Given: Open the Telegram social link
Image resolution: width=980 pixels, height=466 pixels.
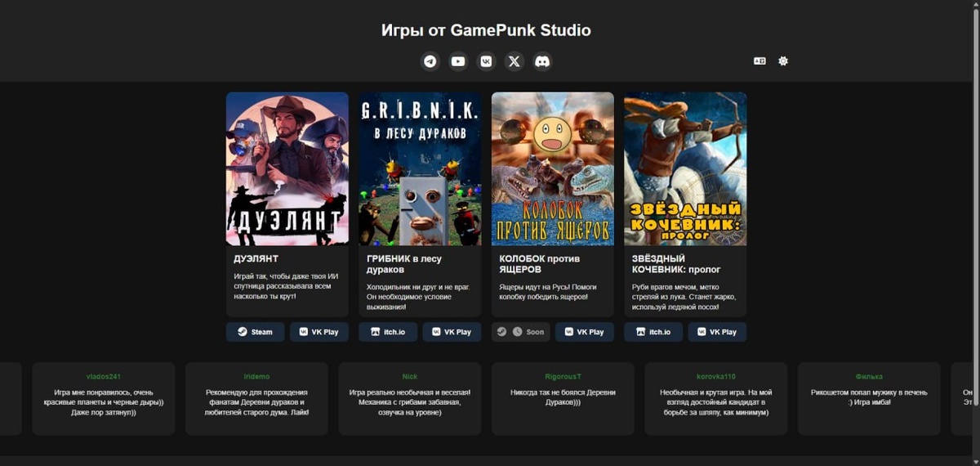Looking at the screenshot, I should click(430, 61).
